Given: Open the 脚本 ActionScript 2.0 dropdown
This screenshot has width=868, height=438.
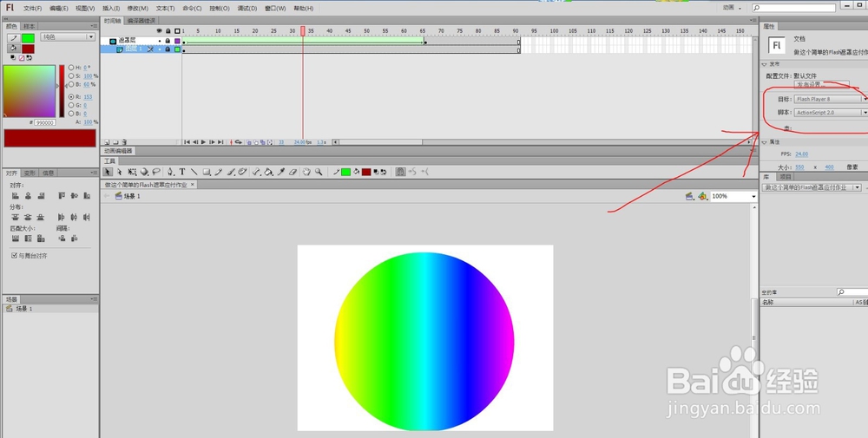Looking at the screenshot, I should 831,112.
